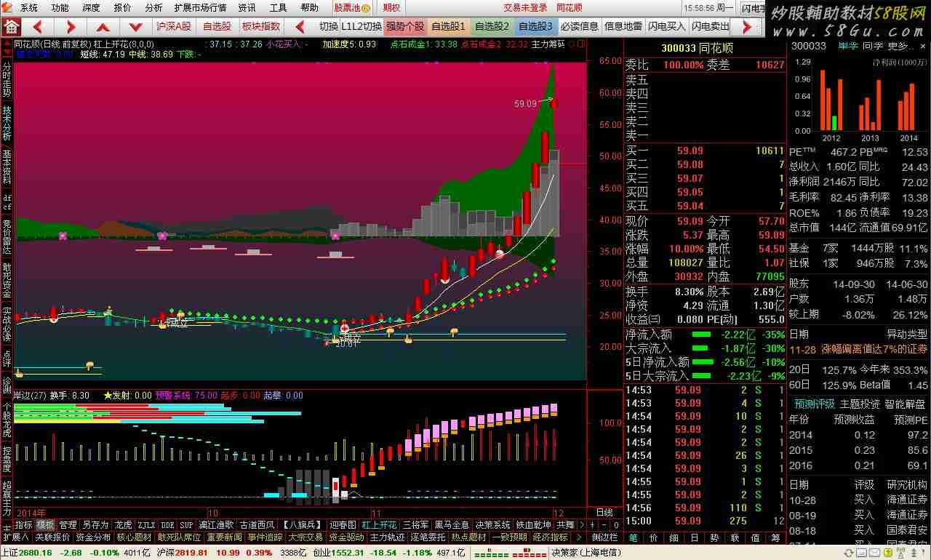Open 主力轨迹 bottom tab
The width and height of the screenshot is (931, 560).
[387, 537]
